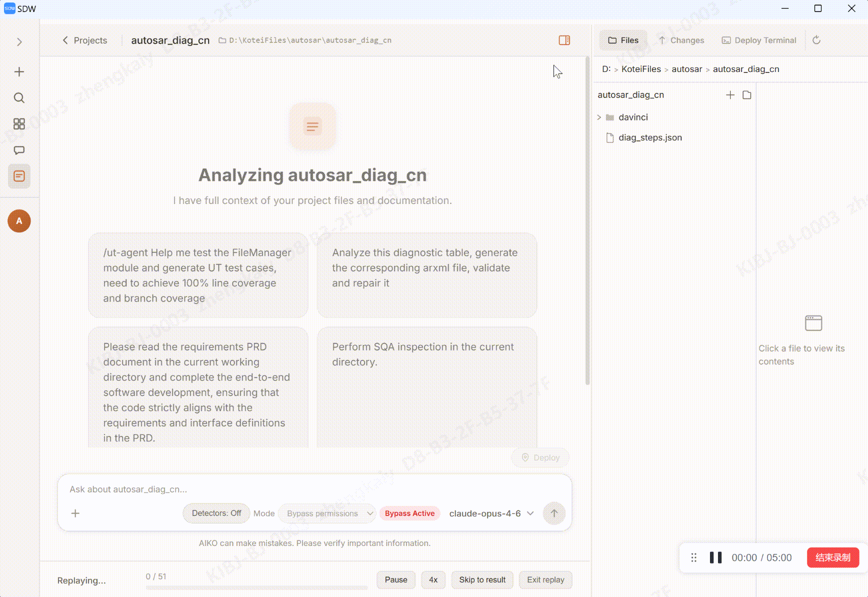Click Skip to result
This screenshot has width=868, height=597.
click(482, 579)
